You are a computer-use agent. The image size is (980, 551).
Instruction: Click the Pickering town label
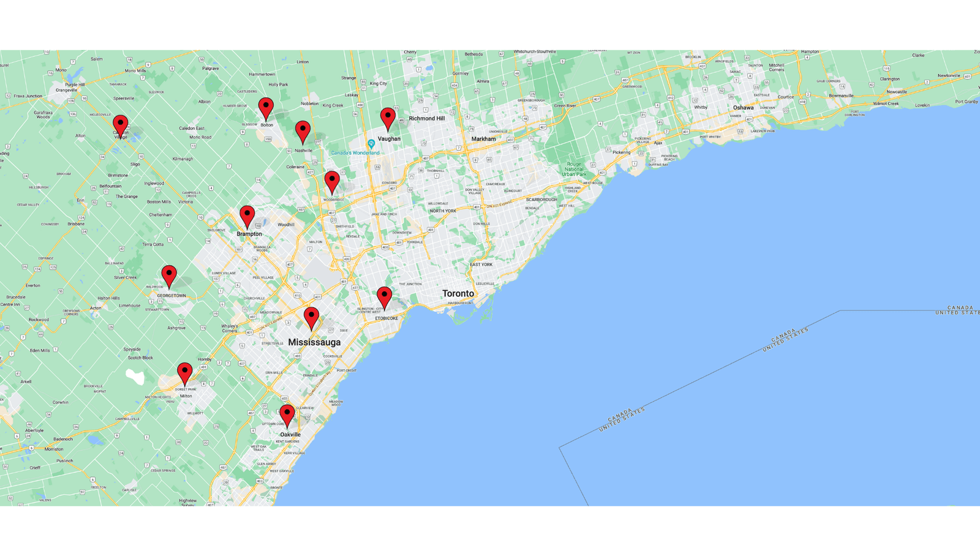click(621, 152)
